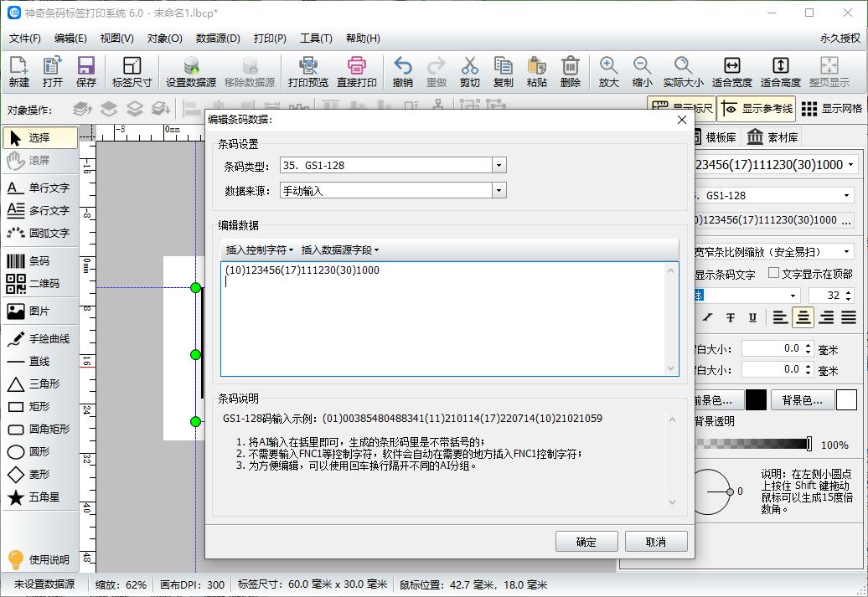The image size is (868, 597).
Task: Open 打印预览 print preview
Action: (309, 71)
